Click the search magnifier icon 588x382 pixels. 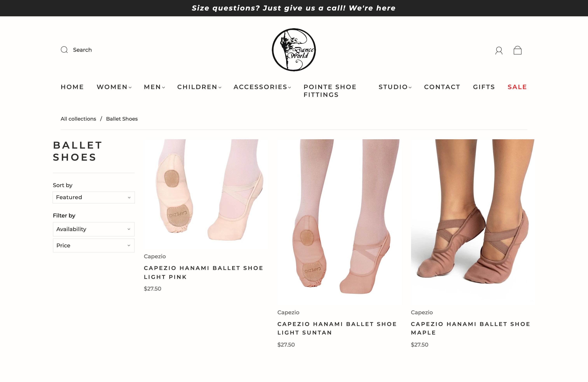64,50
